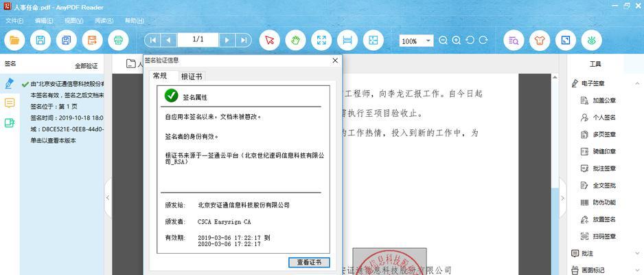
Task: Go to the next page
Action: [x=227, y=40]
